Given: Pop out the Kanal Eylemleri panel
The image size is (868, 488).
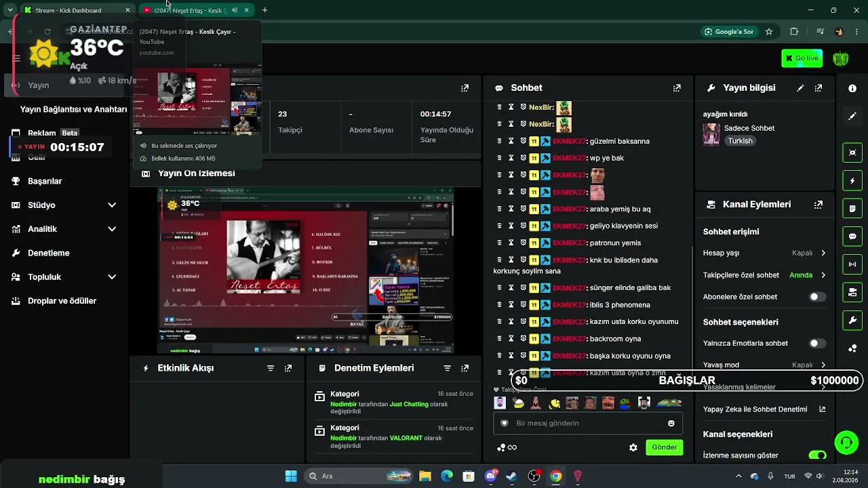Looking at the screenshot, I should [818, 205].
